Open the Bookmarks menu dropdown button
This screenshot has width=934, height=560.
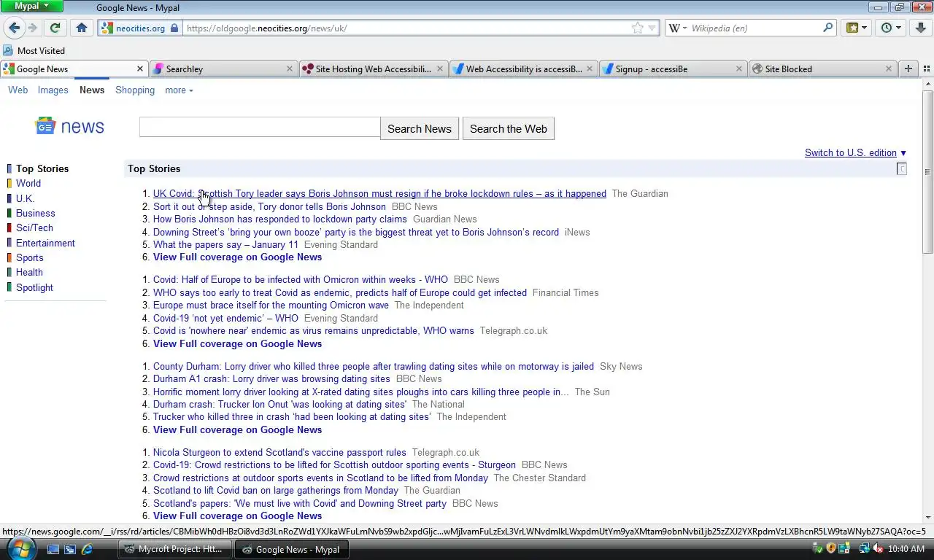coord(857,28)
